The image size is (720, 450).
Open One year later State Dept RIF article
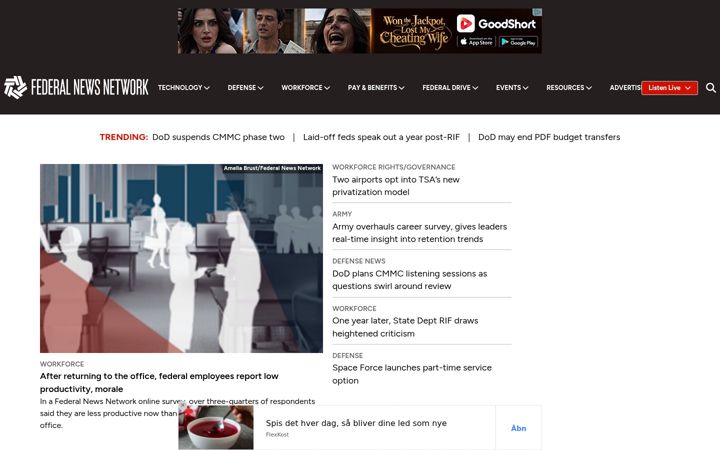tap(405, 327)
